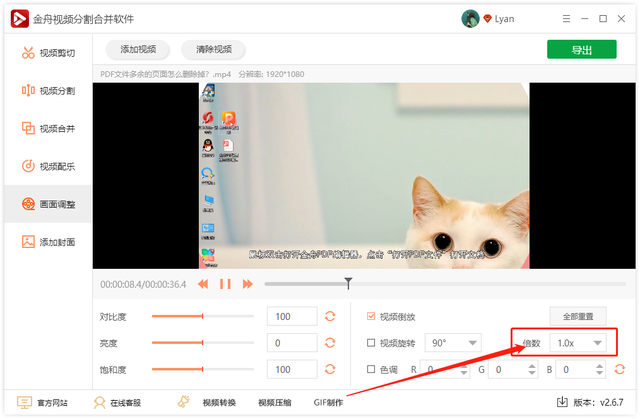Image resolution: width=640 pixels, height=419 pixels.
Task: Click the file name ending in .mp4
Action: click(165, 74)
